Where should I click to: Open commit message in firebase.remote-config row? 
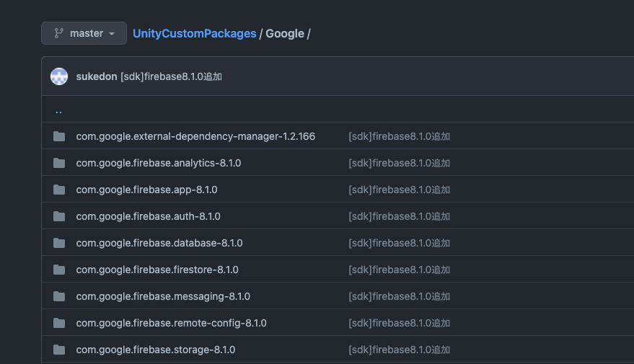400,323
